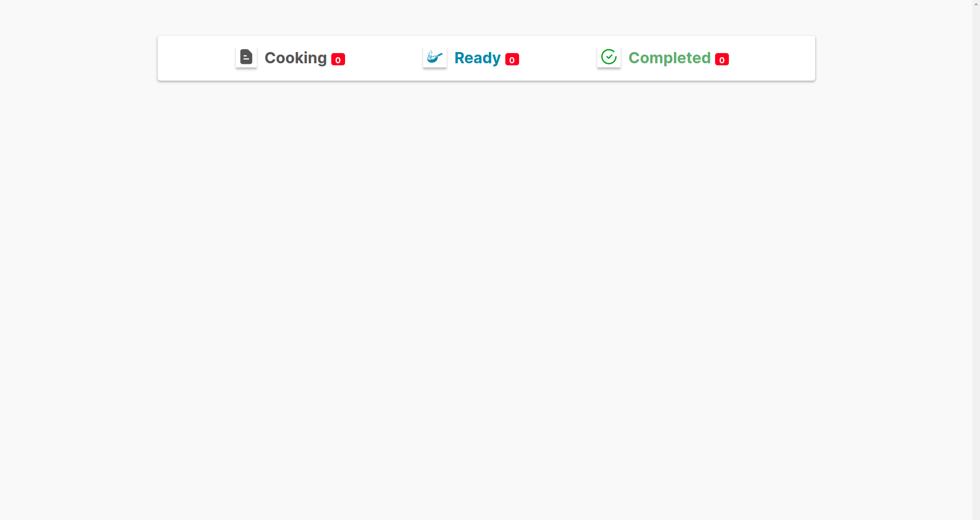The width and height of the screenshot is (980, 520).
Task: Click the white status card's blank left margin
Action: pos(196,58)
